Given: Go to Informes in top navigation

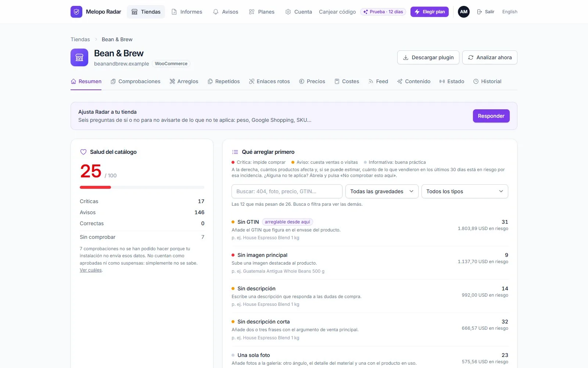Looking at the screenshot, I should tap(187, 12).
